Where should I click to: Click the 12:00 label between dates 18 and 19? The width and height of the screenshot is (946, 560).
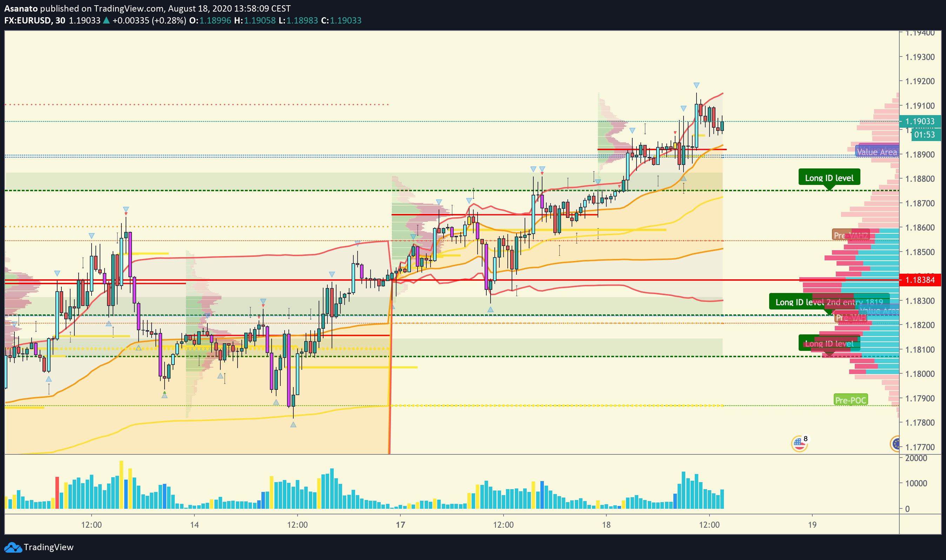709,525
